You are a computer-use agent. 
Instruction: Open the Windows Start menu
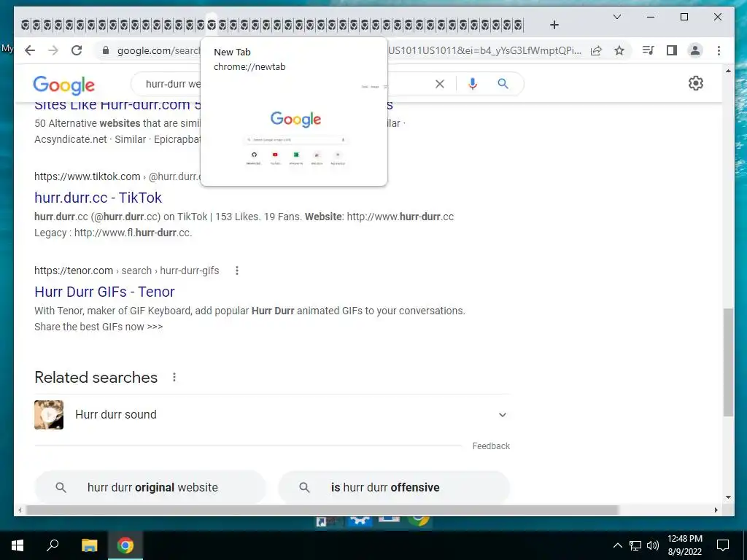point(18,545)
